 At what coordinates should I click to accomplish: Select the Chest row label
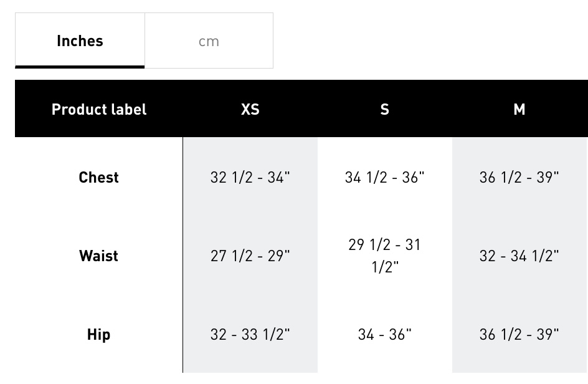[98, 177]
